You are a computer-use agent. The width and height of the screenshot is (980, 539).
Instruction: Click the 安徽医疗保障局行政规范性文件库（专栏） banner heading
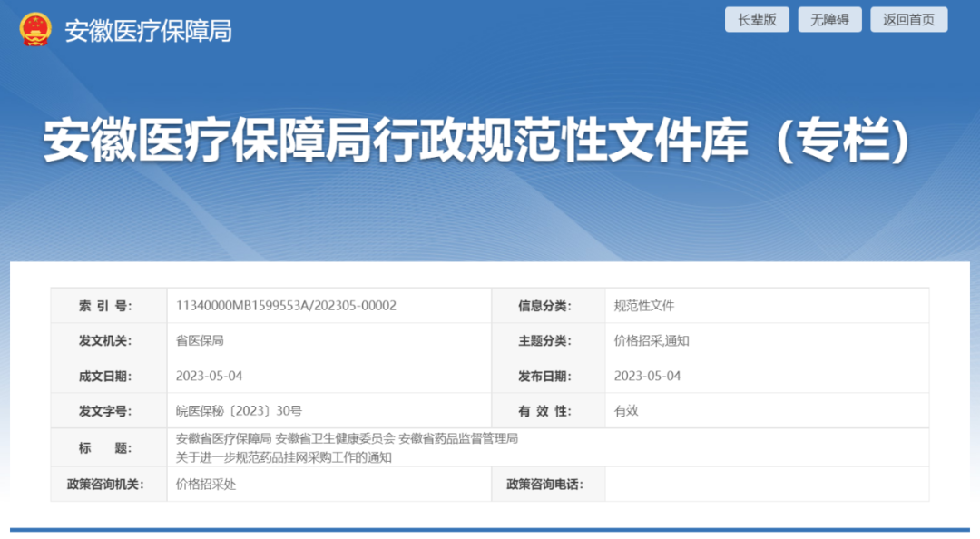(476, 140)
